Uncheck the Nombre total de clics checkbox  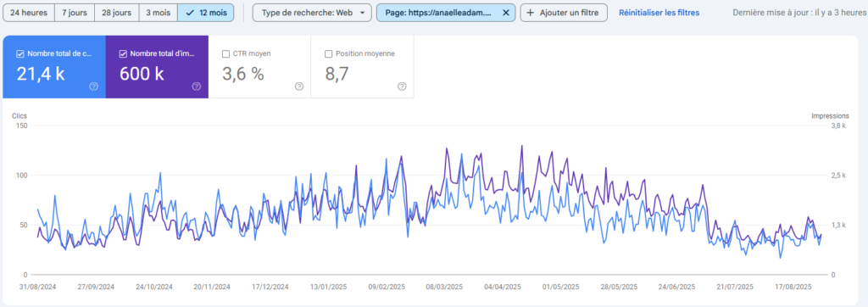(x=20, y=53)
